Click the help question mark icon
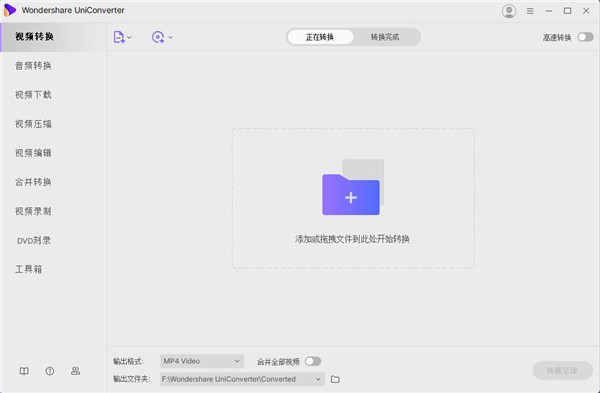The height and width of the screenshot is (393, 600). coord(50,371)
